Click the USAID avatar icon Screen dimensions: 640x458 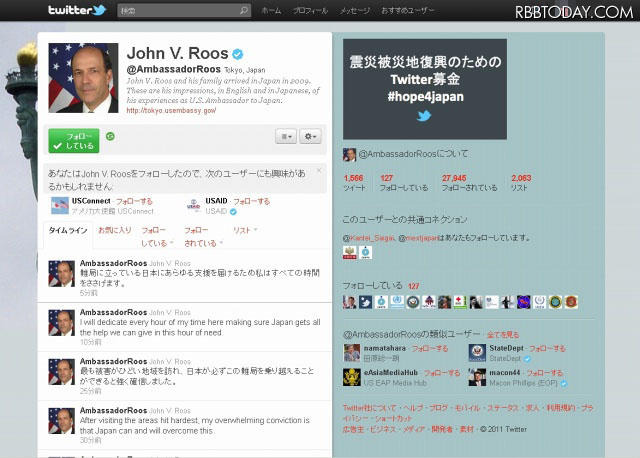tap(193, 206)
